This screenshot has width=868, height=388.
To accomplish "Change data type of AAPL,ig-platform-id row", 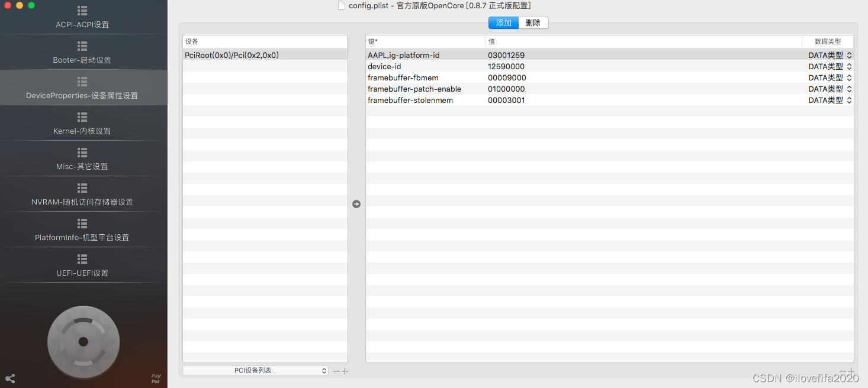I will pyautogui.click(x=830, y=55).
